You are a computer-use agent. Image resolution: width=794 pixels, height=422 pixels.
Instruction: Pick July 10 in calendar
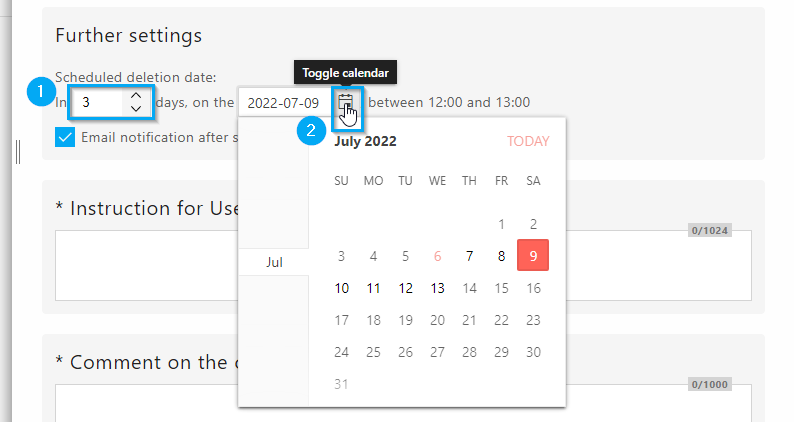point(341,288)
